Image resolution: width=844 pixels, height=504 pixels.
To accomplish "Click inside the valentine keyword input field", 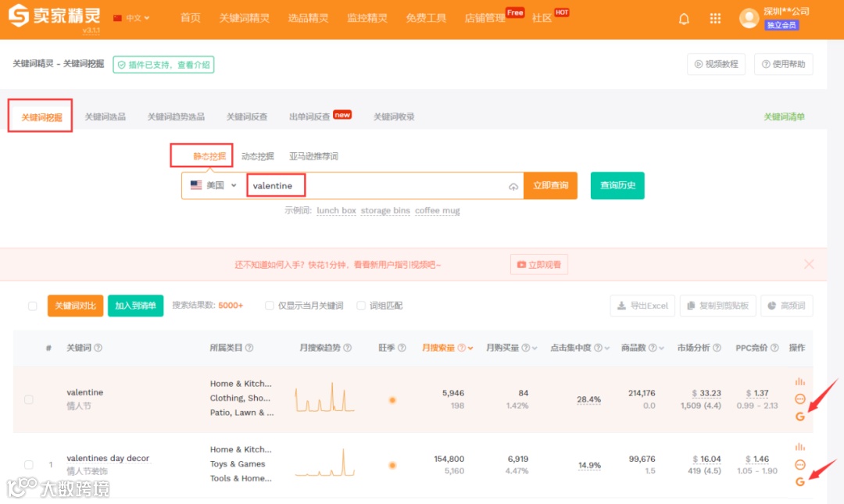I will tap(352, 185).
